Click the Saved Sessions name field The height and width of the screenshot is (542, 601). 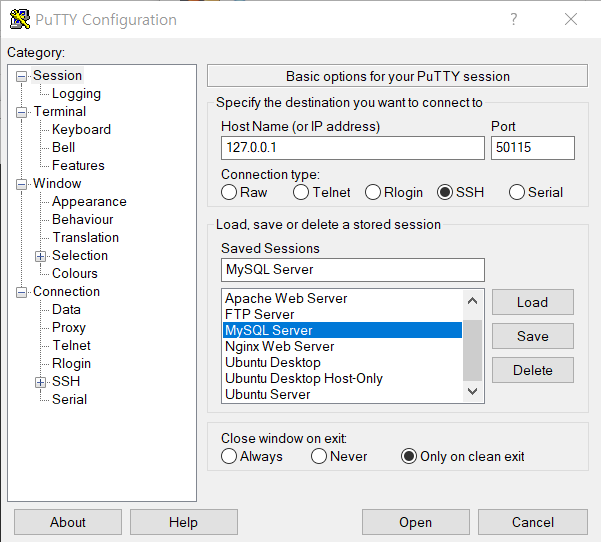click(353, 270)
